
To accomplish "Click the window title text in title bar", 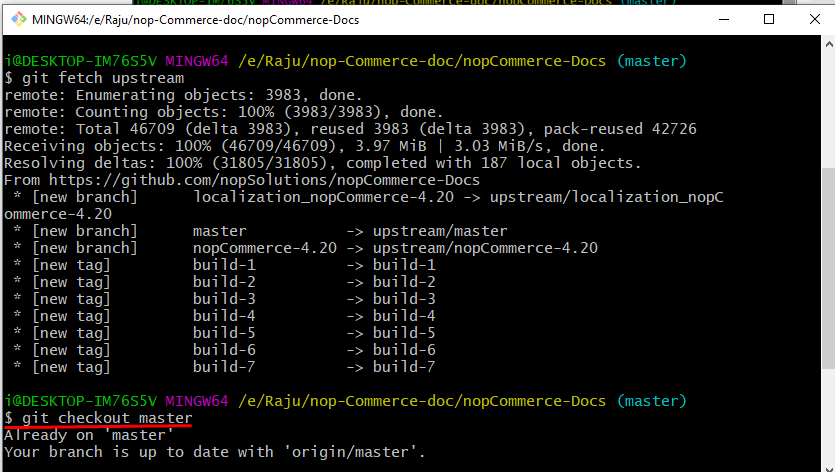I will [195, 20].
